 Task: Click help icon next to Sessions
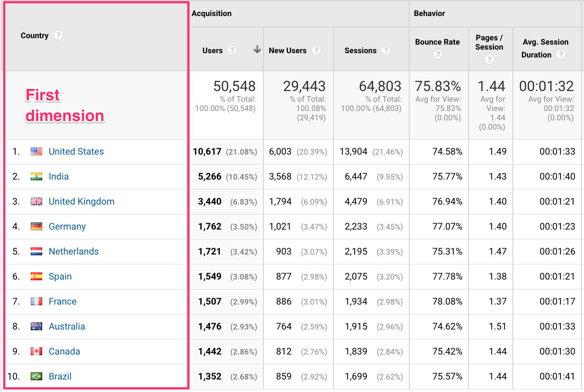385,50
